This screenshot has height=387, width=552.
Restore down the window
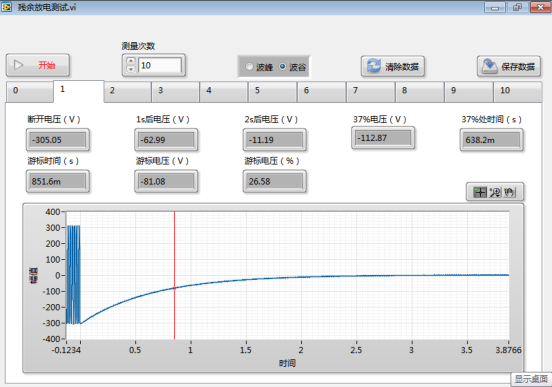coord(517,7)
